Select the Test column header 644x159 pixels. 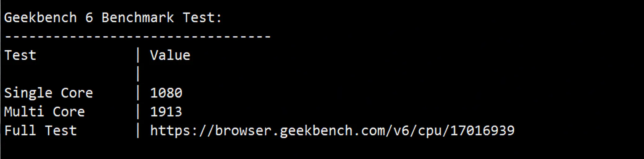coord(20,55)
